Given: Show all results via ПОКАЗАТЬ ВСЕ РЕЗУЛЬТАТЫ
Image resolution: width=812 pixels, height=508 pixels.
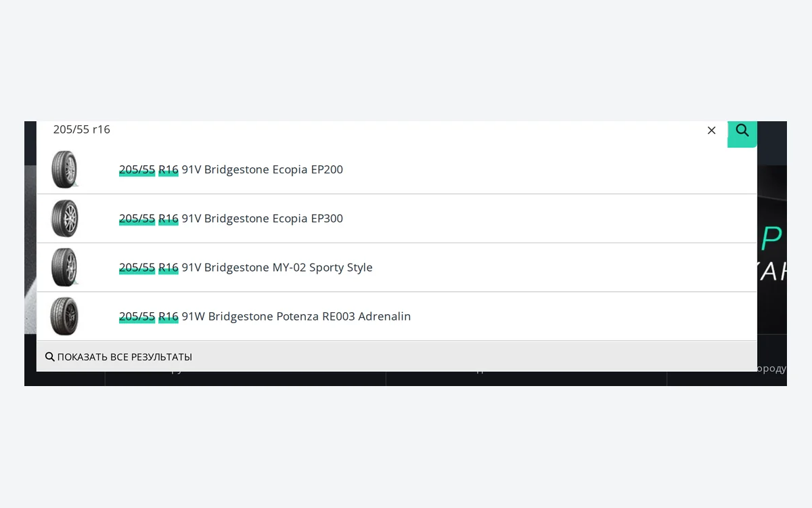Looking at the screenshot, I should pyautogui.click(x=397, y=357).
